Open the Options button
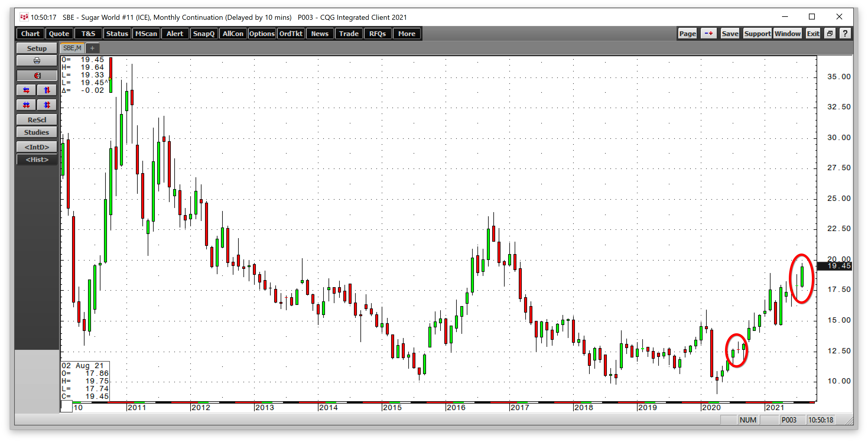Viewport: 868px width, 442px height. tap(262, 34)
